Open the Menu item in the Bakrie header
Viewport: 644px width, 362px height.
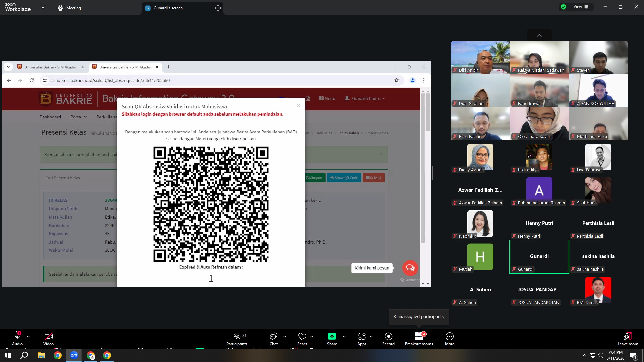click(x=327, y=98)
